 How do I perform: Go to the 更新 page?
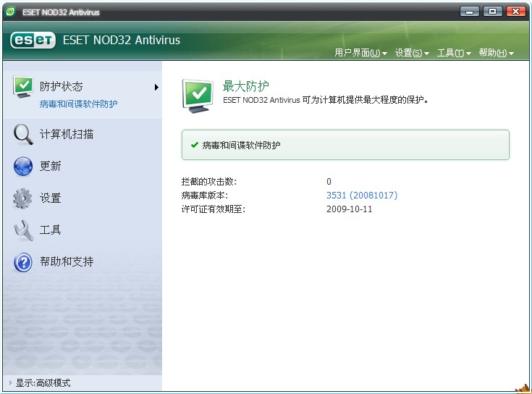(50, 167)
